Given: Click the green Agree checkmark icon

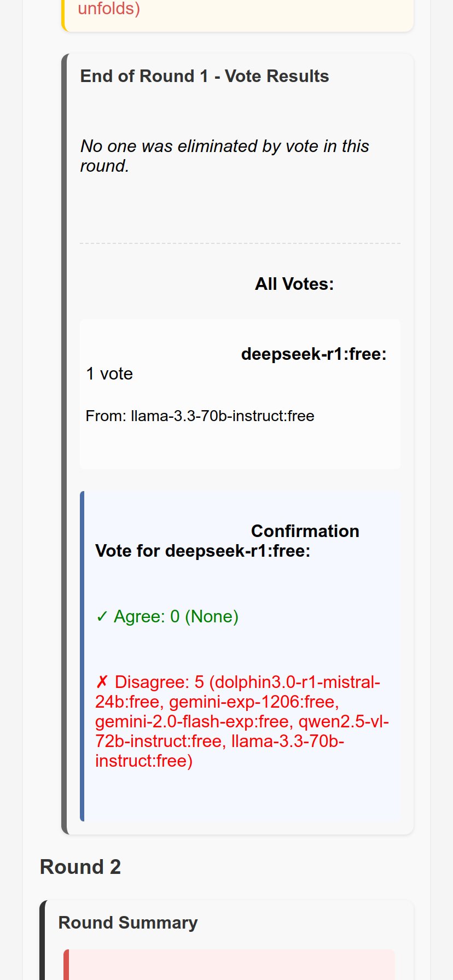Looking at the screenshot, I should point(102,617).
